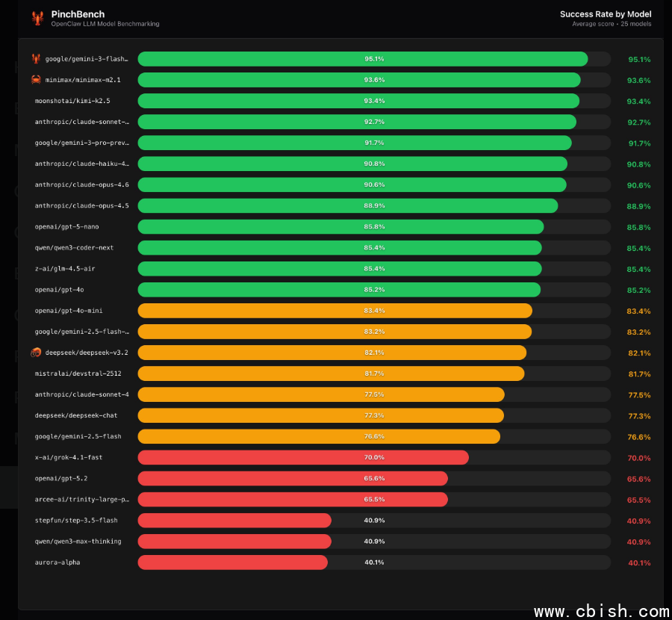Click the shrimp icon beside deepseek/deepseek-v3.2

pos(37,353)
